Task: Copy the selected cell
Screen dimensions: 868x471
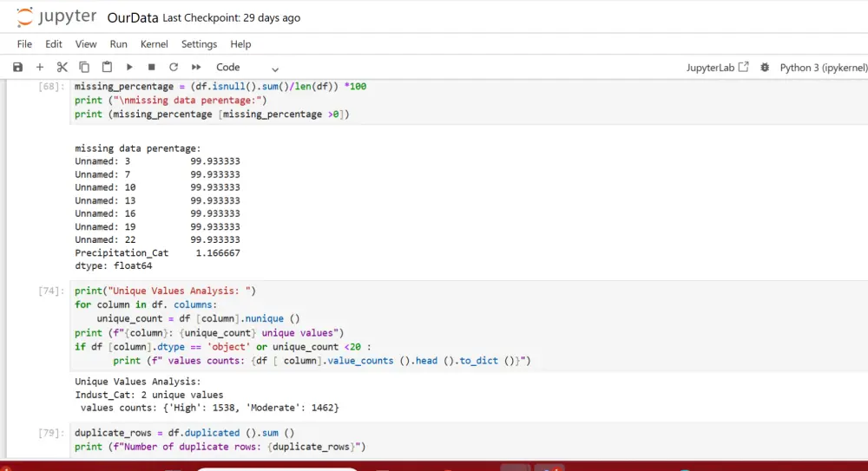Action: pyautogui.click(x=84, y=67)
